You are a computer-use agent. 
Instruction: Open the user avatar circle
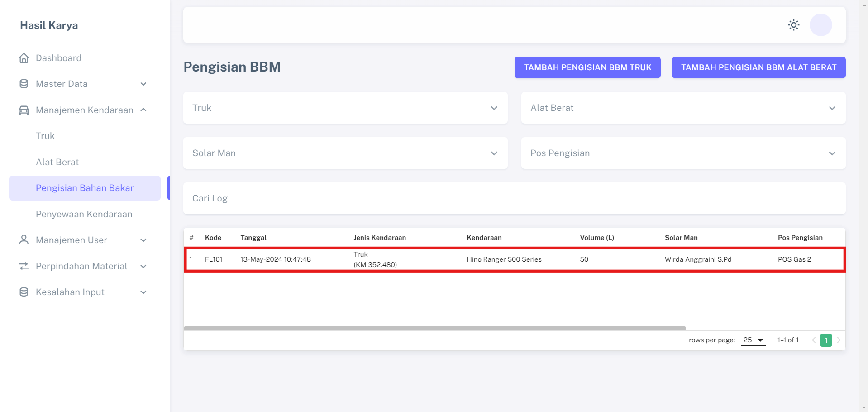[820, 25]
